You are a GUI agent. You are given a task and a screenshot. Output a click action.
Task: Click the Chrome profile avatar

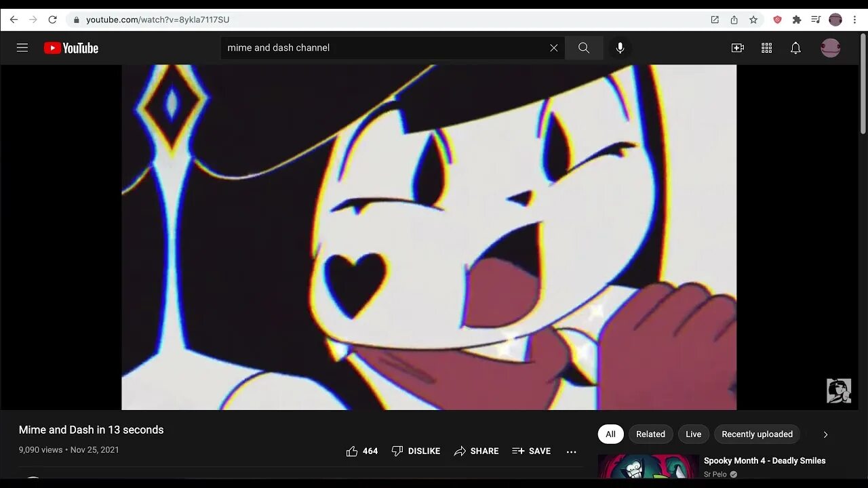(x=835, y=20)
